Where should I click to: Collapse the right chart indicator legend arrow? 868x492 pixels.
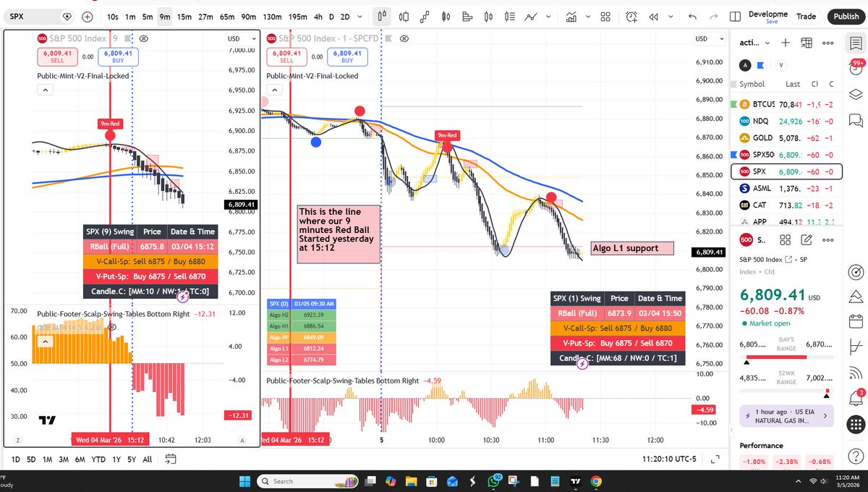(x=274, y=90)
